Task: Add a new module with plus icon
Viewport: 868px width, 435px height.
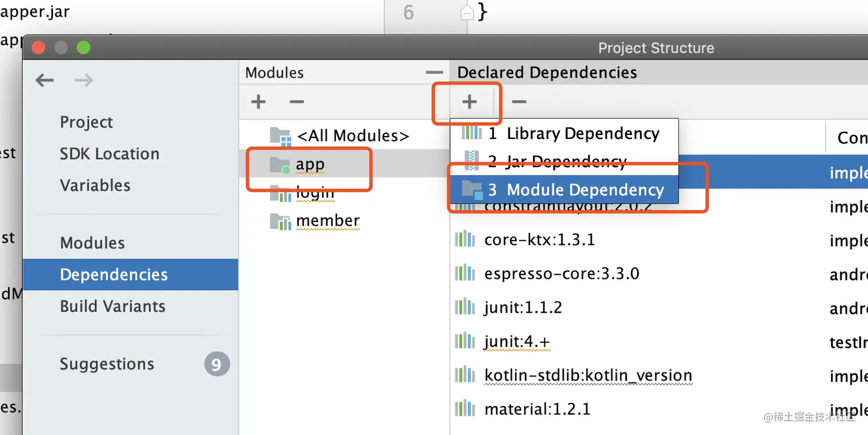Action: click(x=258, y=102)
